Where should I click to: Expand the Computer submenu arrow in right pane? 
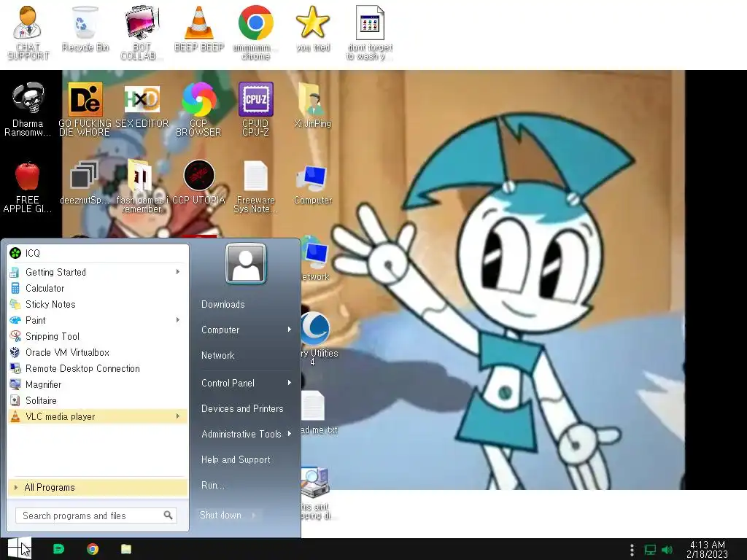click(x=289, y=330)
